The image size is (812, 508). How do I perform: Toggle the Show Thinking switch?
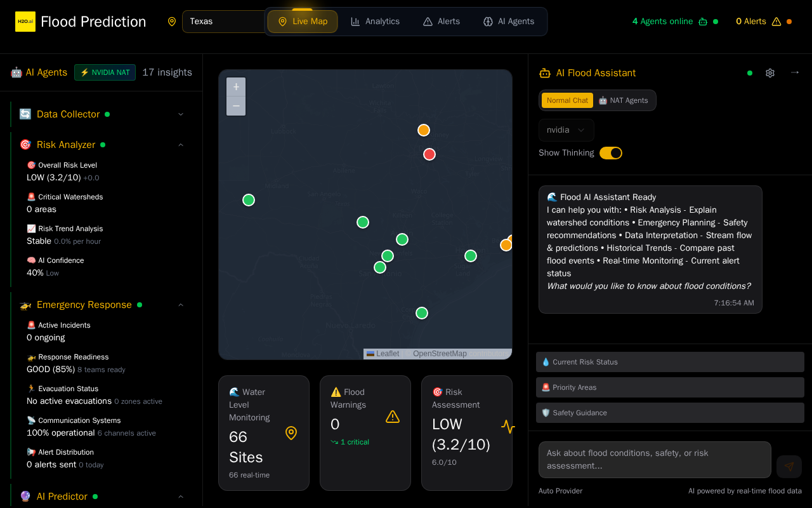point(611,153)
